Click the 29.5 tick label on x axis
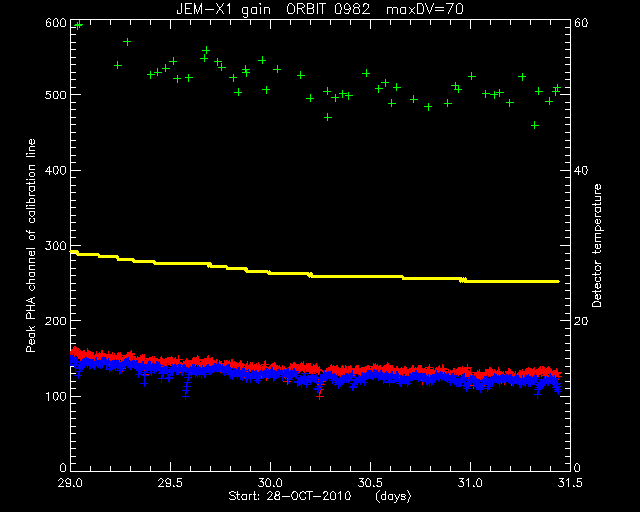Screen dimensions: 640x512 click(170, 483)
